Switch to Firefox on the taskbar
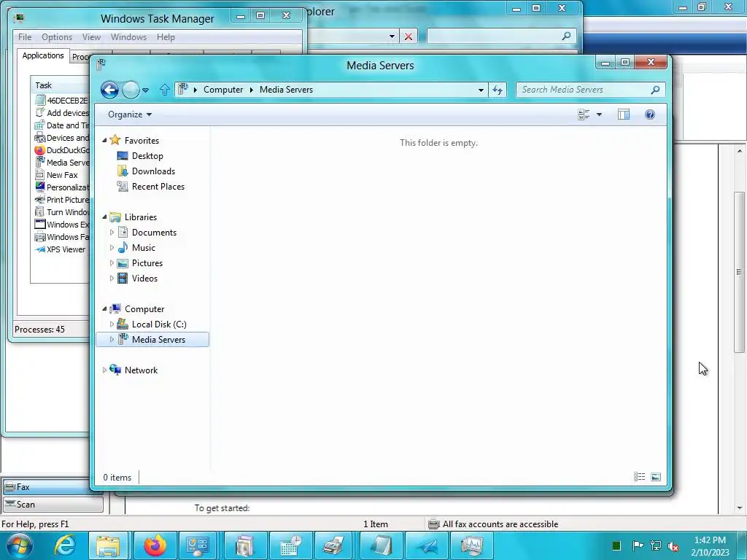The image size is (747, 560). 155,545
